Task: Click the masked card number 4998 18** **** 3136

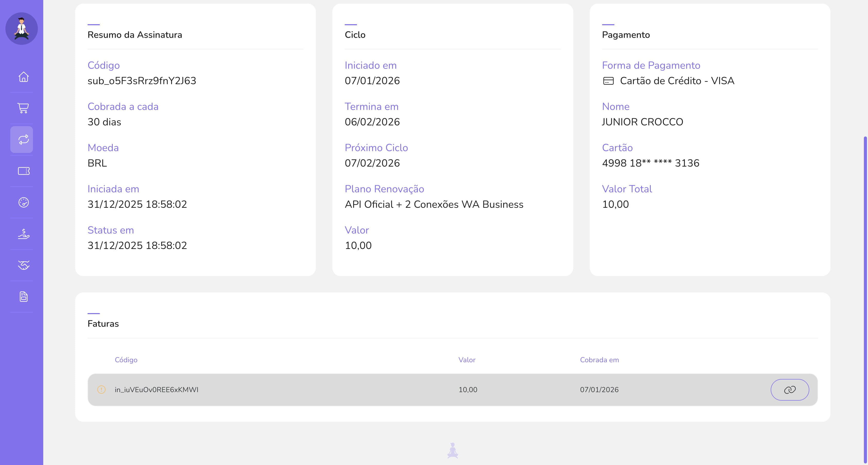Action: pos(650,163)
